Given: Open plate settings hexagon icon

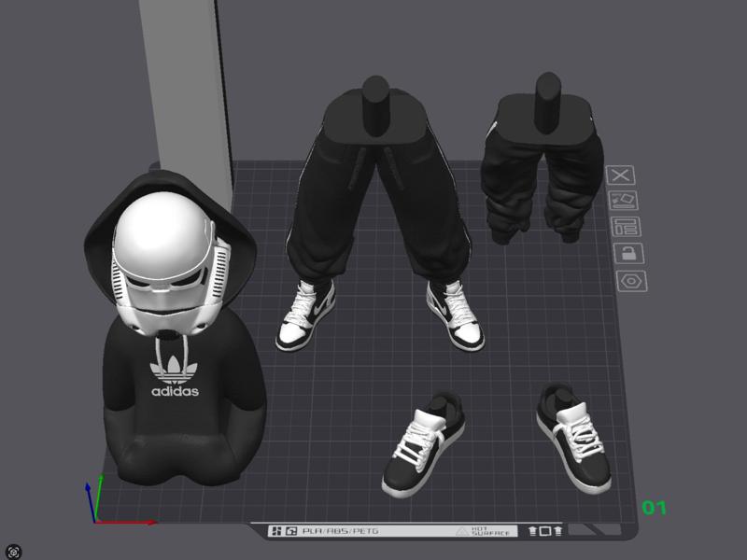Looking at the screenshot, I should (632, 281).
